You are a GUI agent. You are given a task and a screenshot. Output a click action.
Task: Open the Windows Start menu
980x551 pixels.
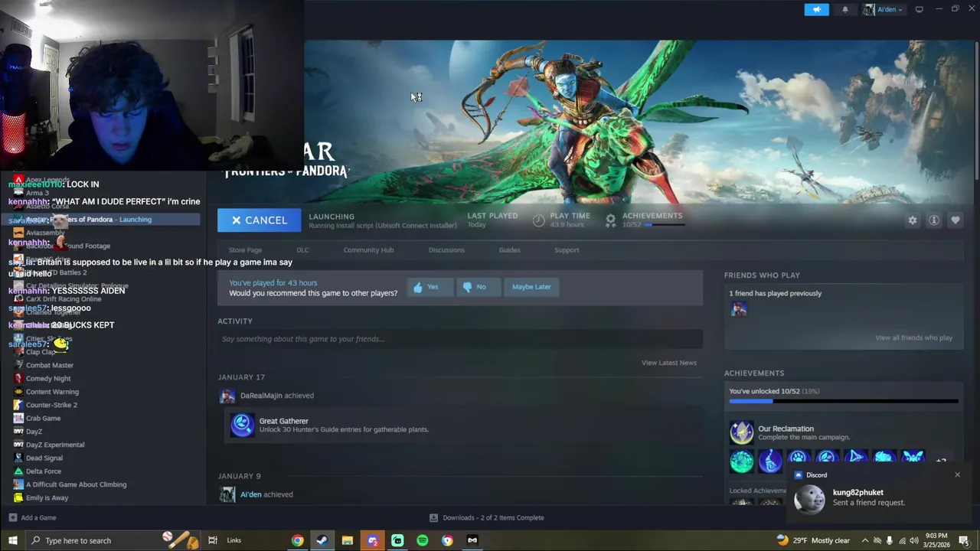point(12,540)
